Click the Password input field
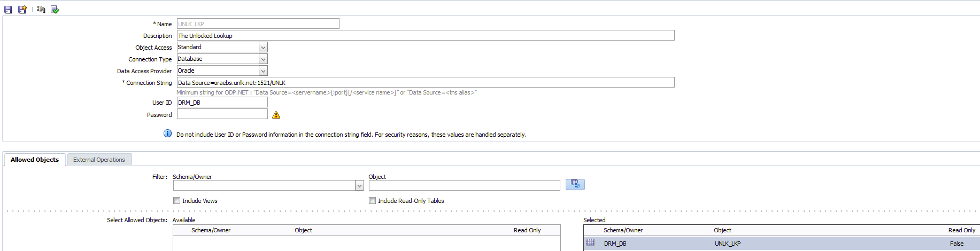This screenshot has width=980, height=251. pos(222,114)
